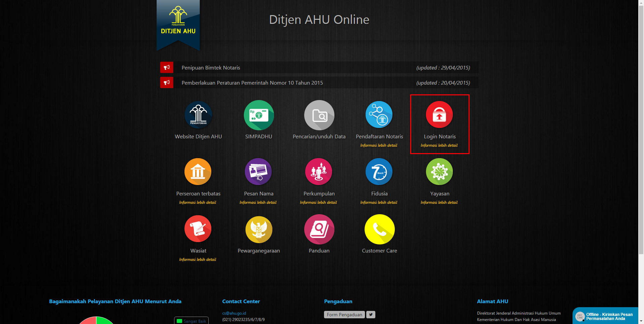644x324 pixels.
Task: Open Pencarian/unduh Data folder icon
Action: click(x=319, y=115)
